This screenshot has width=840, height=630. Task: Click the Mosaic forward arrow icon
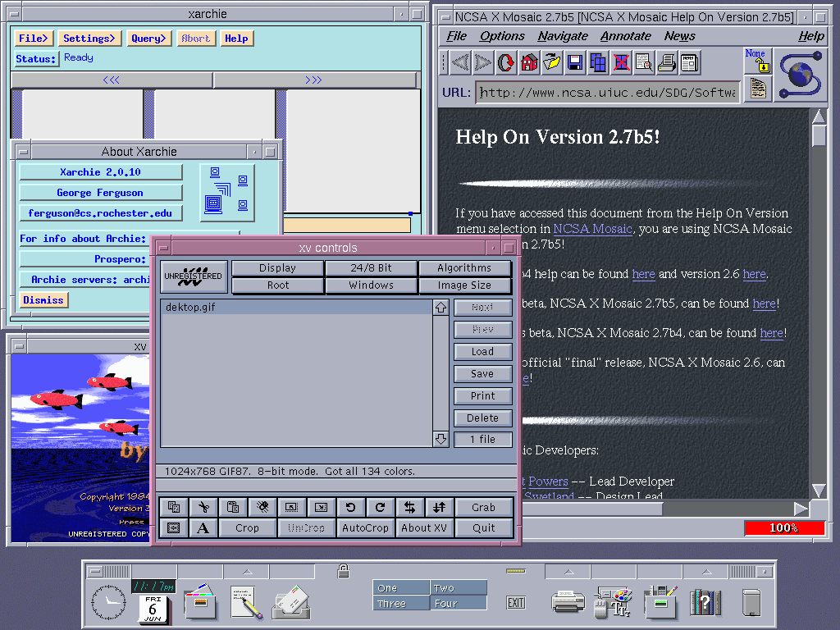pyautogui.click(x=482, y=62)
